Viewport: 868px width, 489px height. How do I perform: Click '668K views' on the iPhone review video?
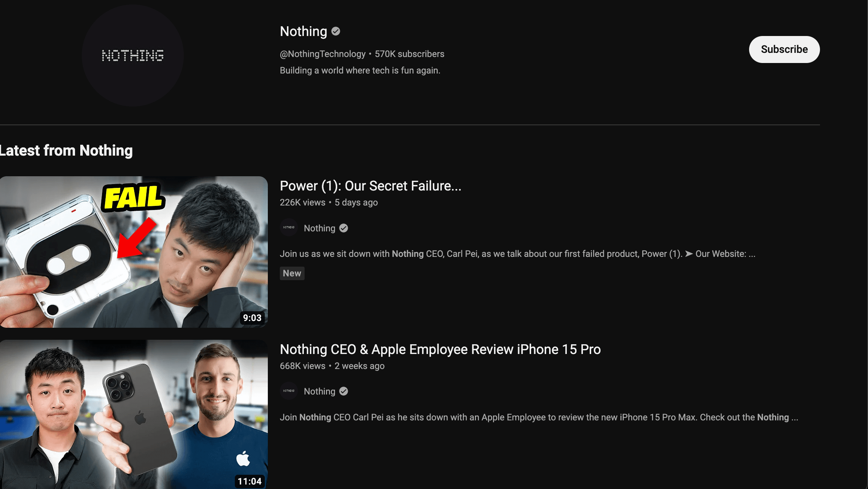pos(302,366)
